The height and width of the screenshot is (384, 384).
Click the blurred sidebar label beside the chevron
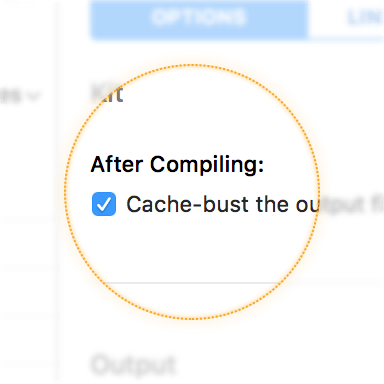coord(11,96)
